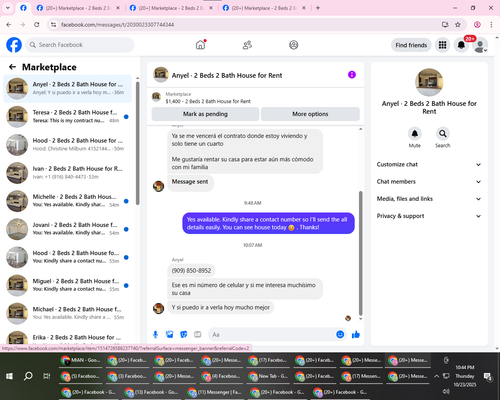Open Jovani conversation in list

point(67,229)
